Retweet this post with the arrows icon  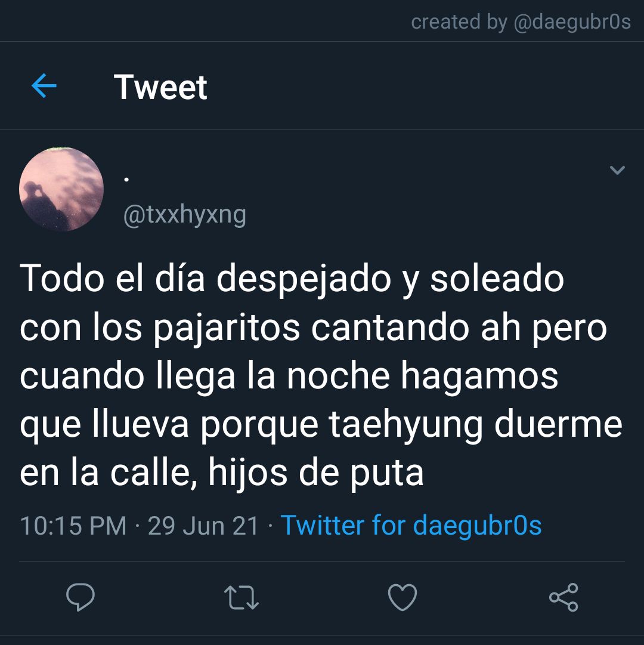[x=241, y=597]
